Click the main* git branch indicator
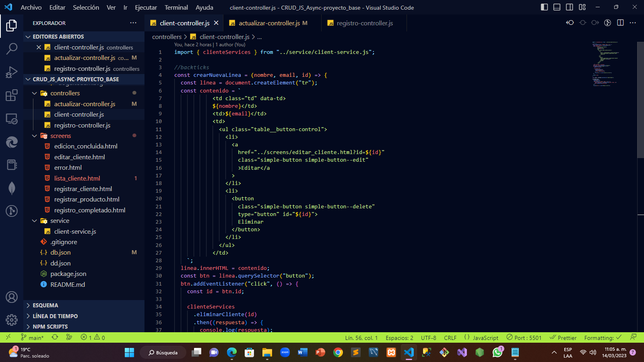 (32, 337)
